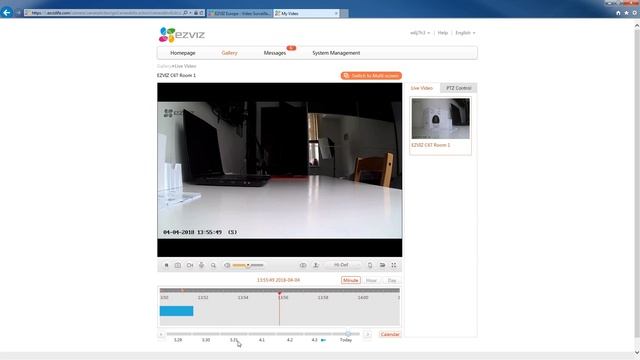The image size is (640, 360).
Task: Click the 13:58 time label on timeline
Action: [323, 298]
